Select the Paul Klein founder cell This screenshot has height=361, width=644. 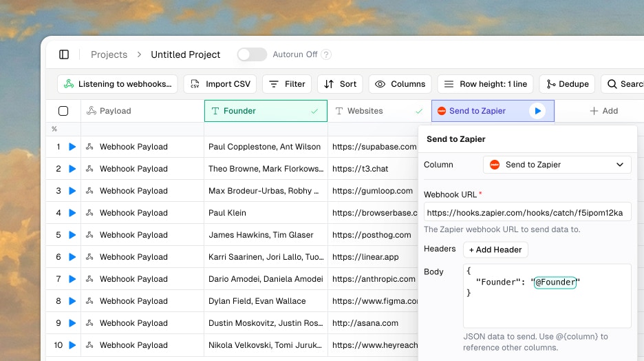pos(266,213)
